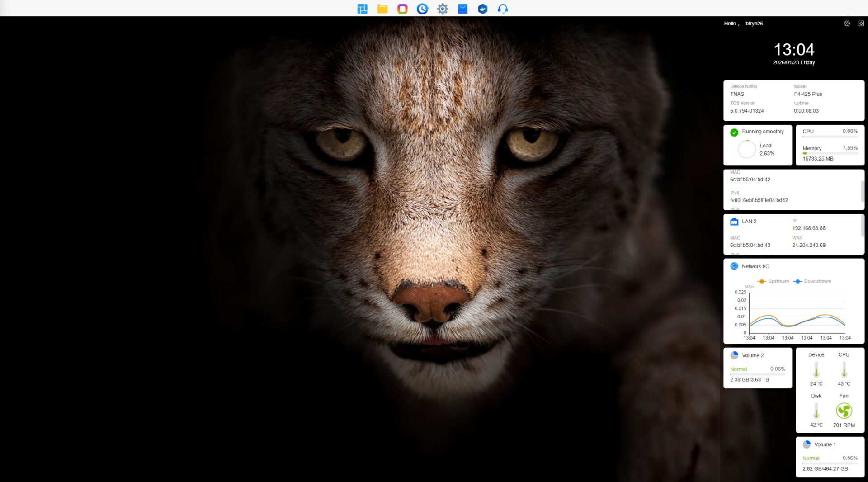Click the Memory 7.59% value

tap(850, 148)
